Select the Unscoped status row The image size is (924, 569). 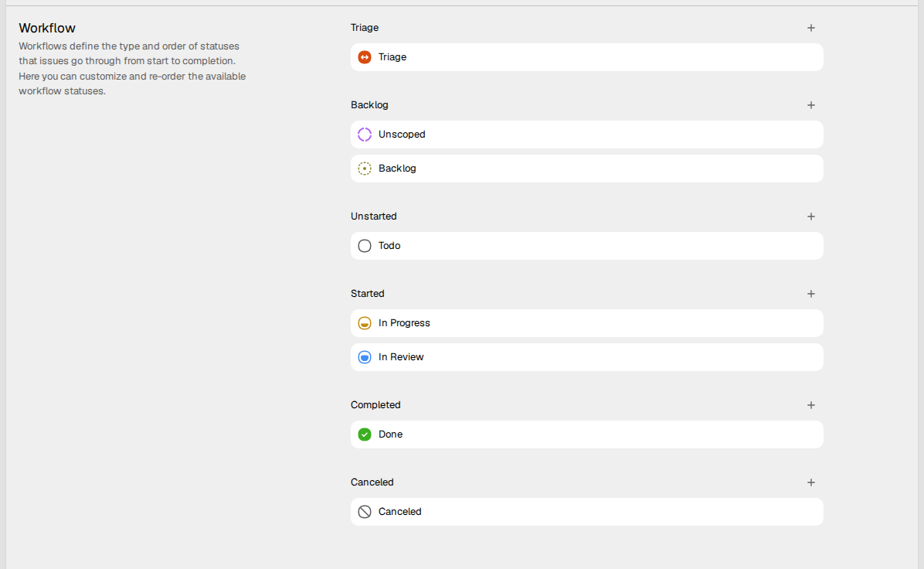[587, 135]
